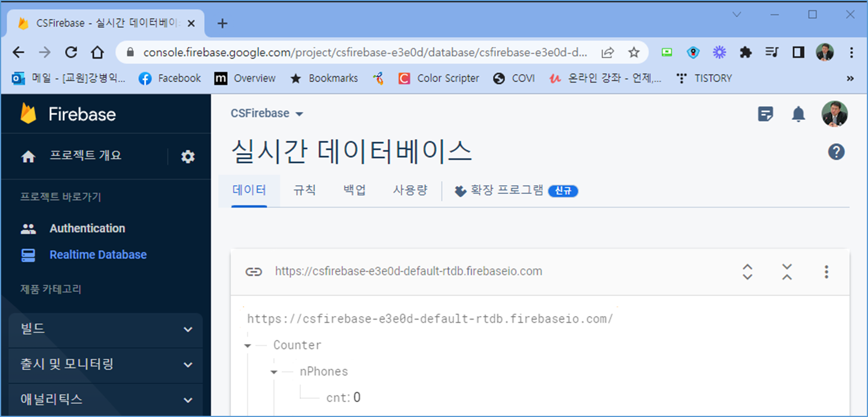The height and width of the screenshot is (417, 868).
Task: Reload the Firebase console page
Action: 71,52
